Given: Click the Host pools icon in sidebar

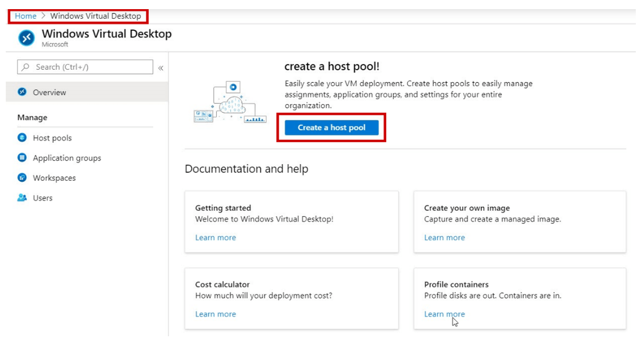Looking at the screenshot, I should tap(22, 138).
